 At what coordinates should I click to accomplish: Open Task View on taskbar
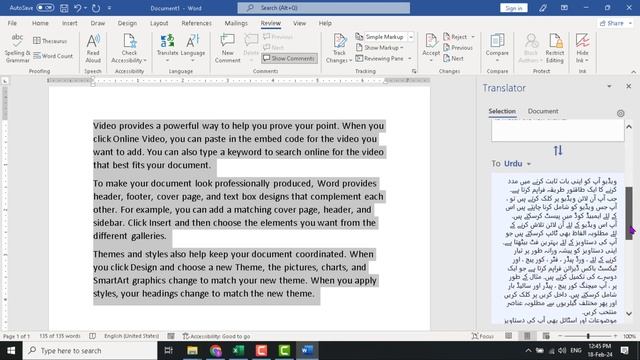168,351
